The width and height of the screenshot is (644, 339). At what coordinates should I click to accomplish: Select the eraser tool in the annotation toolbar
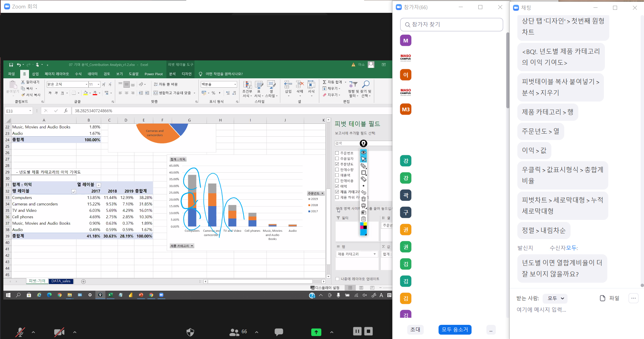(363, 179)
